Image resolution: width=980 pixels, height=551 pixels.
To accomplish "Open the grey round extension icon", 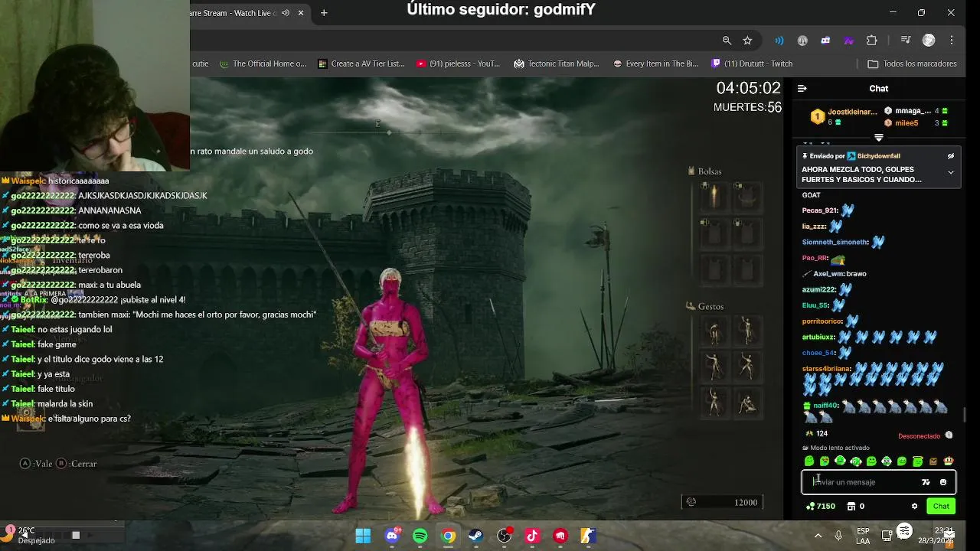I will (x=802, y=41).
